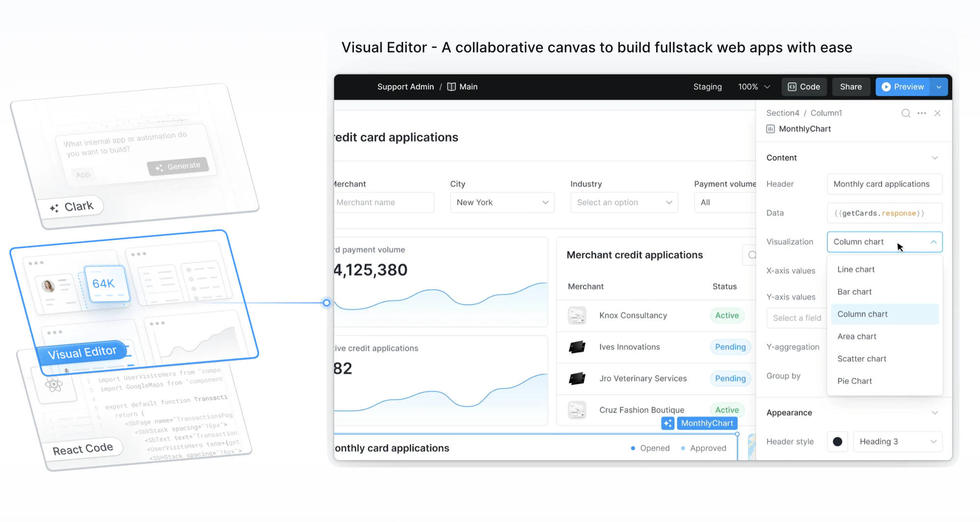The width and height of the screenshot is (980, 522).
Task: Click the Jro Veterinary Services card icon
Action: pyautogui.click(x=577, y=379)
